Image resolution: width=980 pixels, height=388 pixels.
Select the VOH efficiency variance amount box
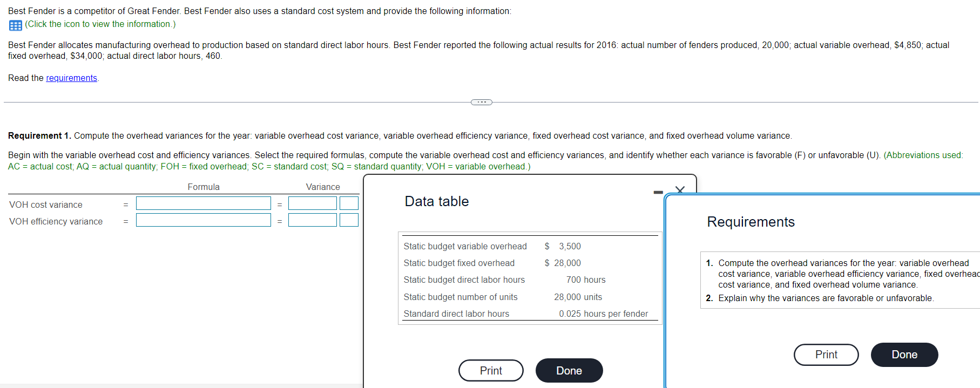click(313, 220)
